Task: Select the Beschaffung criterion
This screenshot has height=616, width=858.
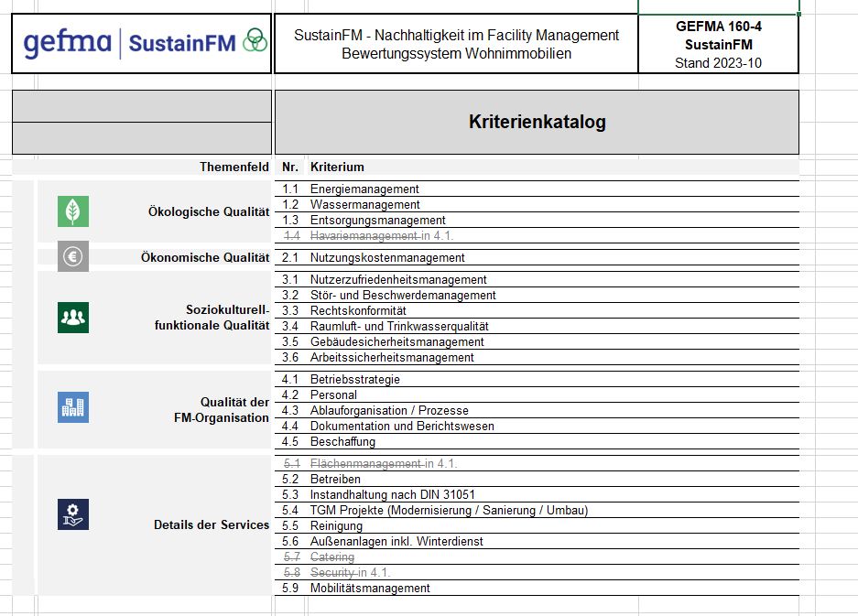Action: pos(342,441)
